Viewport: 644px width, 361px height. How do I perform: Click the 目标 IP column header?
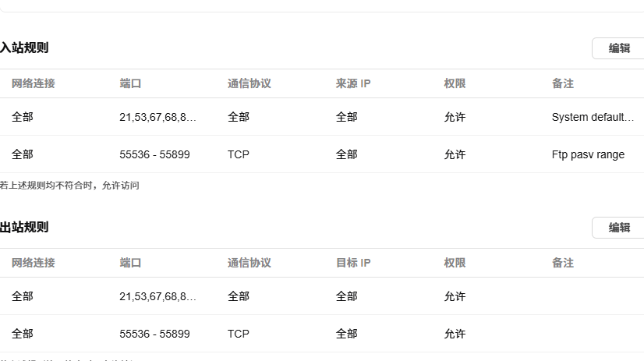pyautogui.click(x=353, y=263)
